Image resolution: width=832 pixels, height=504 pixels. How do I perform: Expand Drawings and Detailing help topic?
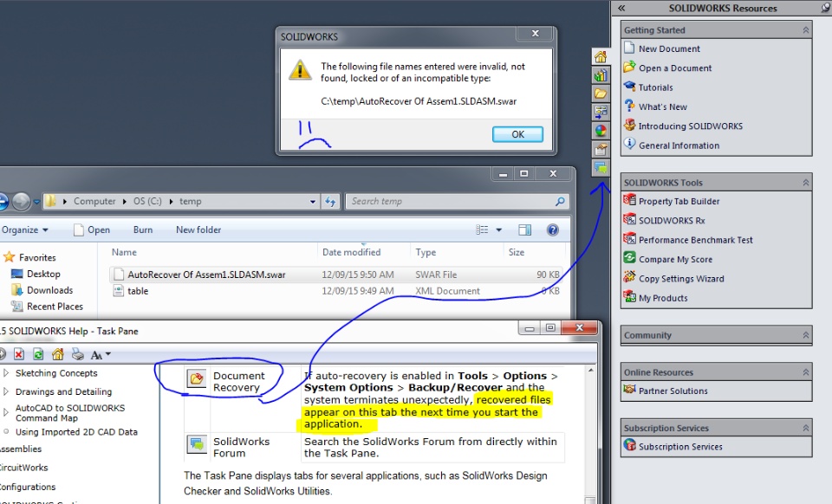pyautogui.click(x=6, y=391)
